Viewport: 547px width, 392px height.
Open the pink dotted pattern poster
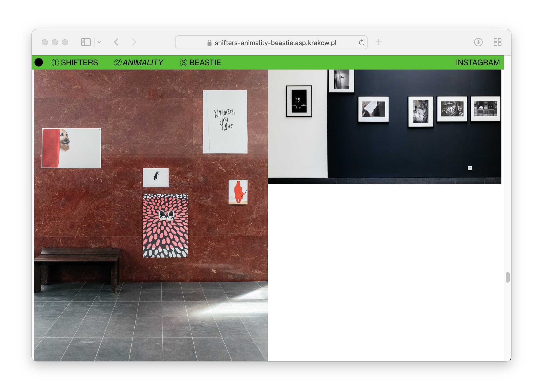click(165, 225)
